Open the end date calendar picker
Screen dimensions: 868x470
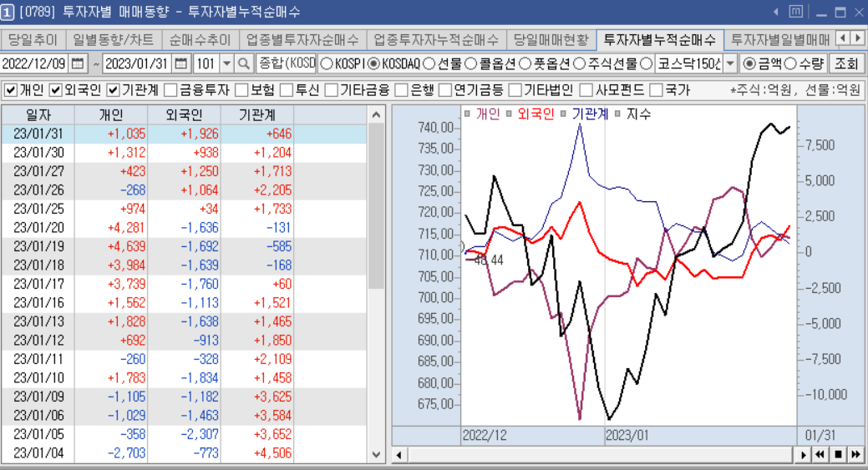[180, 64]
